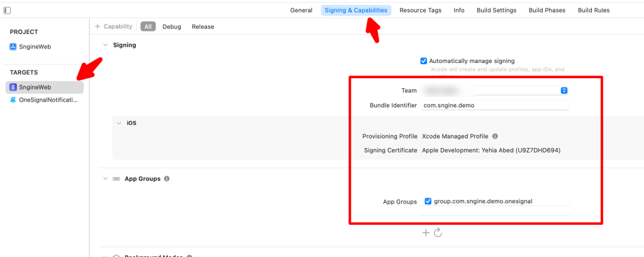Image resolution: width=644 pixels, height=257 pixels.
Task: Add a new Capability
Action: 114,26
